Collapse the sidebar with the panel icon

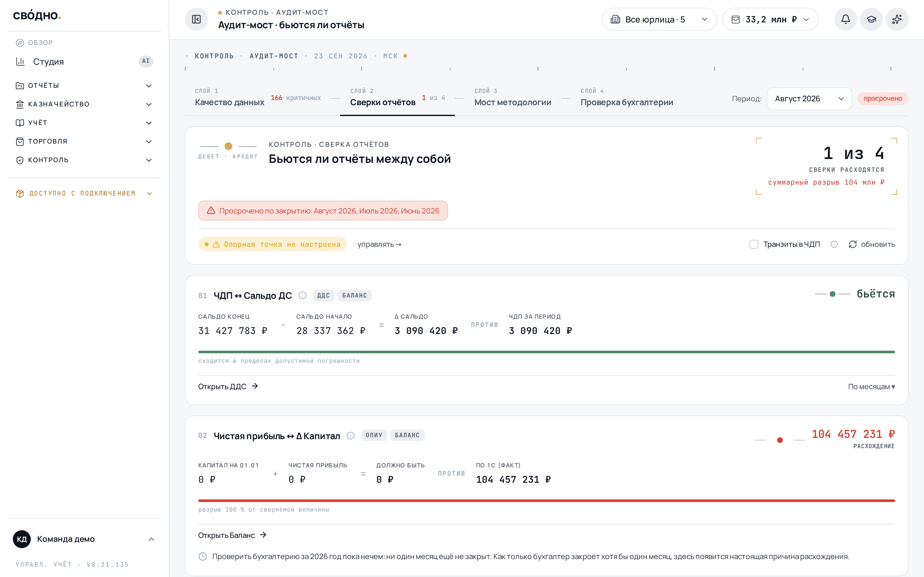coord(196,20)
